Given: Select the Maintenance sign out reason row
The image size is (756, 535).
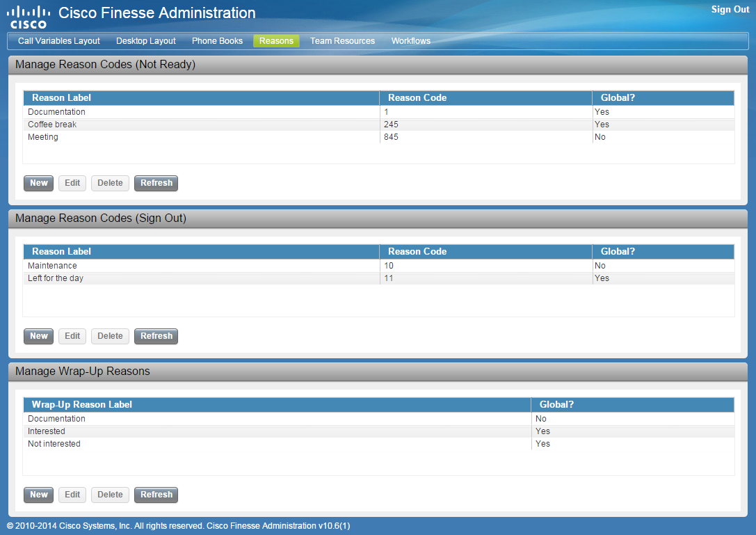Looking at the screenshot, I should (x=379, y=266).
